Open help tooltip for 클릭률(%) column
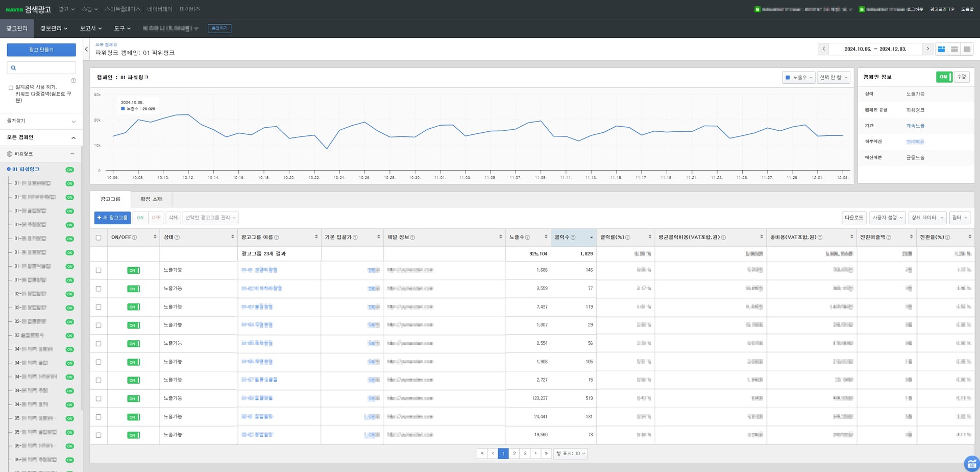Viewport: 980px width, 472px height. [628, 238]
